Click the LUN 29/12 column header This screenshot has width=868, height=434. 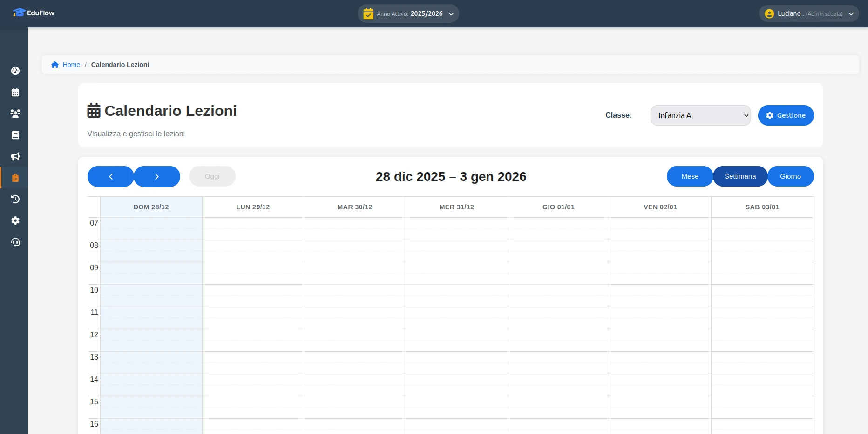coord(253,207)
